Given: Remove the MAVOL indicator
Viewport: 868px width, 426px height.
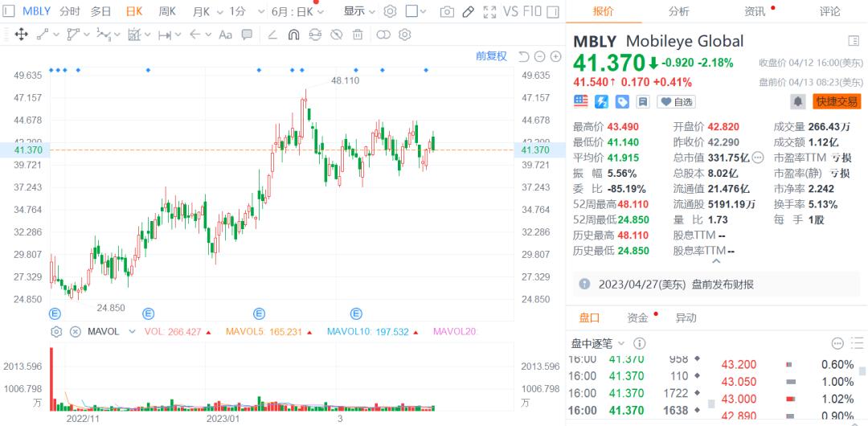Looking at the screenshot, I should tap(76, 332).
